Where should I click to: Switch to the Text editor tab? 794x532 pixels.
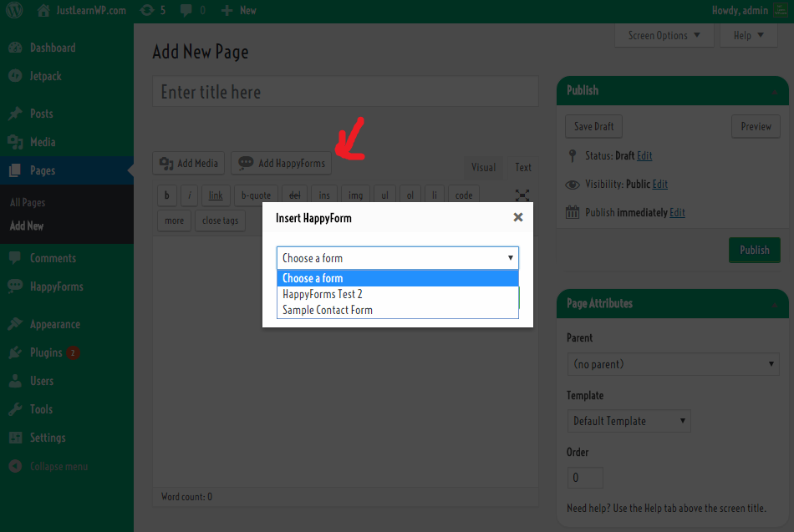[523, 168]
